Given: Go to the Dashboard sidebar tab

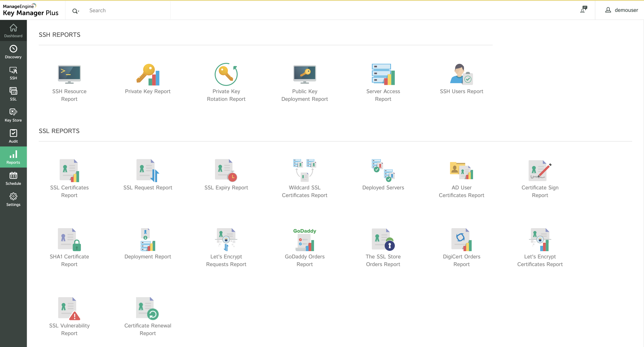Looking at the screenshot, I should (13, 30).
